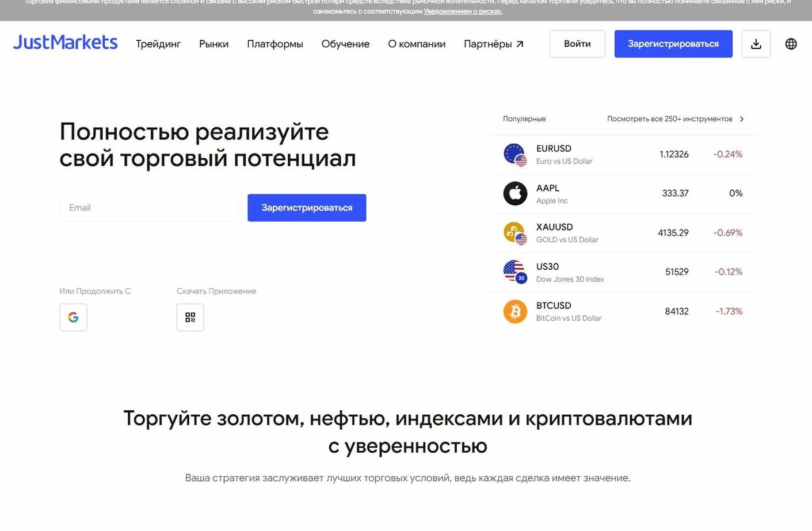This screenshot has height=531, width=812.
Task: Click the -0.24% change value
Action: pyautogui.click(x=728, y=154)
